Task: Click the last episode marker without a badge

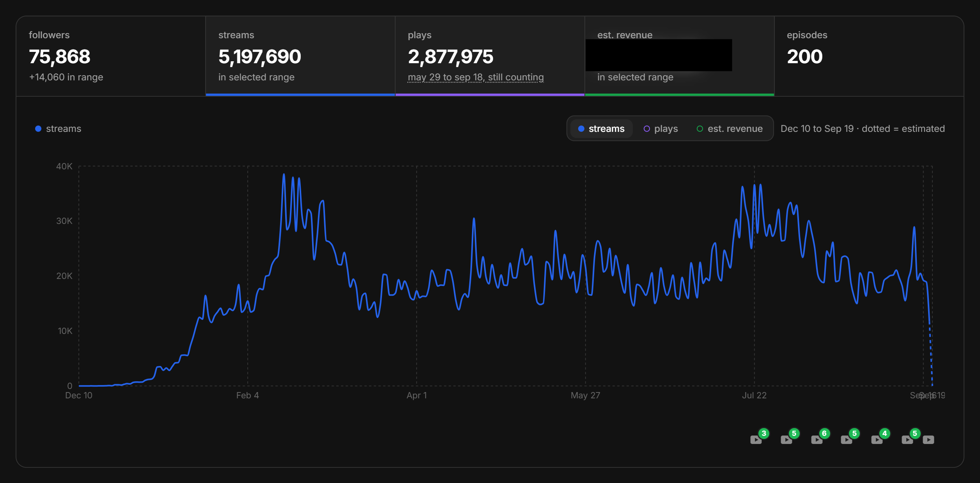Action: click(x=929, y=440)
